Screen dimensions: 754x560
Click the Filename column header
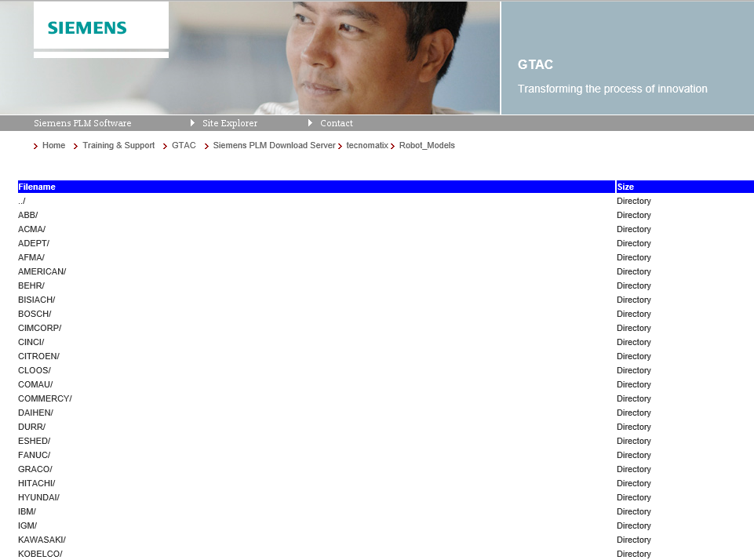(37, 187)
